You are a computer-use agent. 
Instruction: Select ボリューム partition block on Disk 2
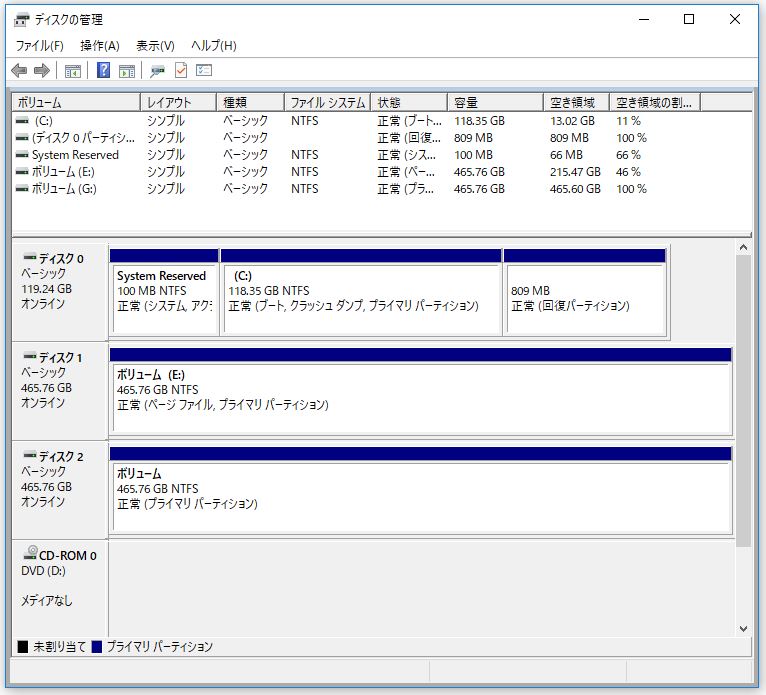(421, 491)
